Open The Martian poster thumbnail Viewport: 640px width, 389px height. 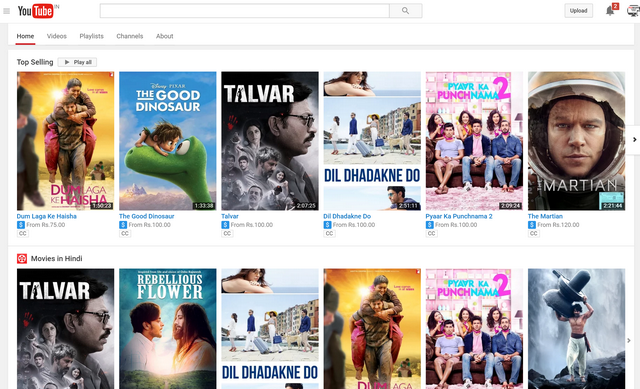[x=576, y=141]
